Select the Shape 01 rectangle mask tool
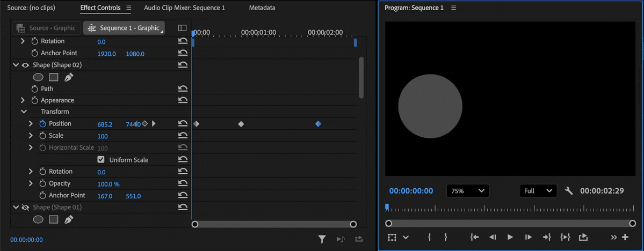Viewport: 644px width, 251px height. [53, 219]
